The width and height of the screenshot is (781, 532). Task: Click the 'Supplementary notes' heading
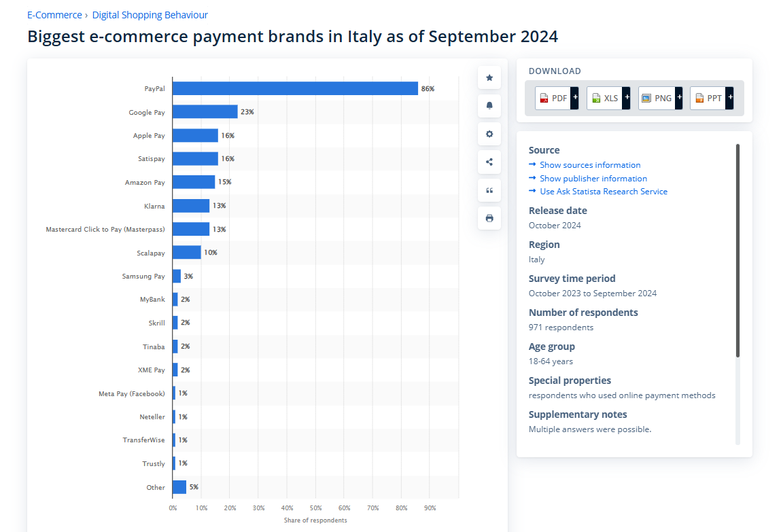pos(577,414)
